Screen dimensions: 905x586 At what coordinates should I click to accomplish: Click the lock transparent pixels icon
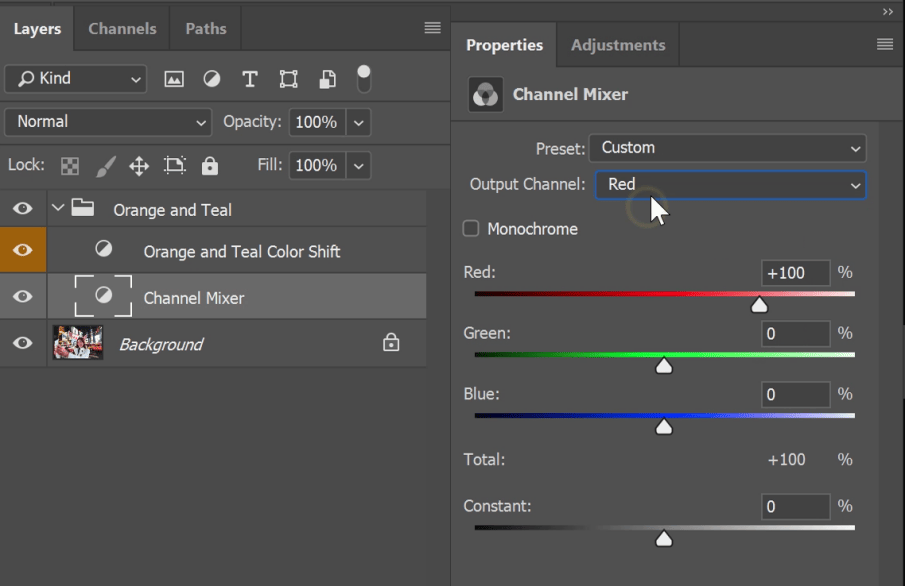(x=70, y=165)
